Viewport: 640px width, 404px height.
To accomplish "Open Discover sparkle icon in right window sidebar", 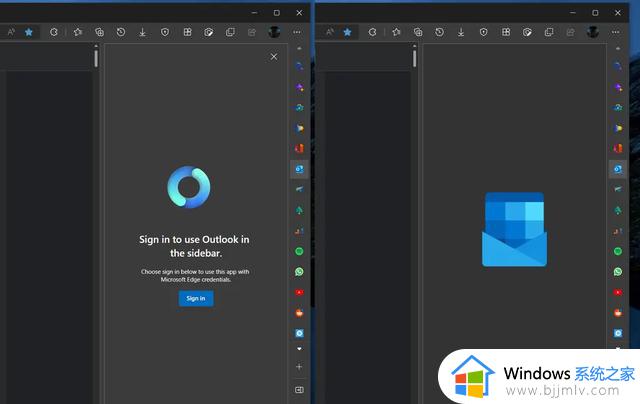I will tap(618, 87).
